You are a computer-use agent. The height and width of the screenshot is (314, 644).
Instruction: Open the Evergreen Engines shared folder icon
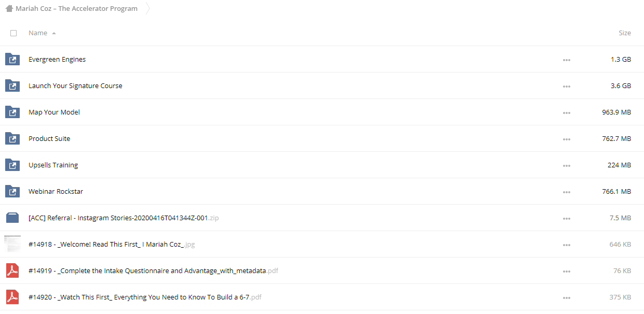tap(12, 59)
